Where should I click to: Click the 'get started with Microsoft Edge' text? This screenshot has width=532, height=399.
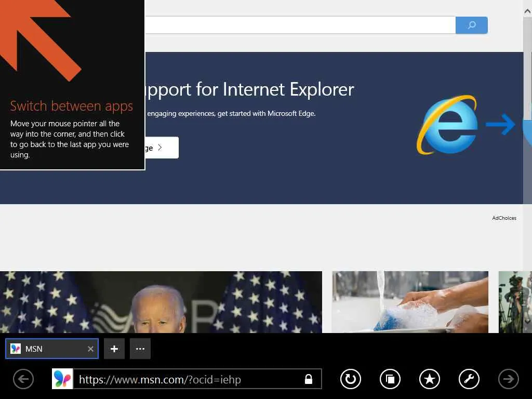(267, 114)
